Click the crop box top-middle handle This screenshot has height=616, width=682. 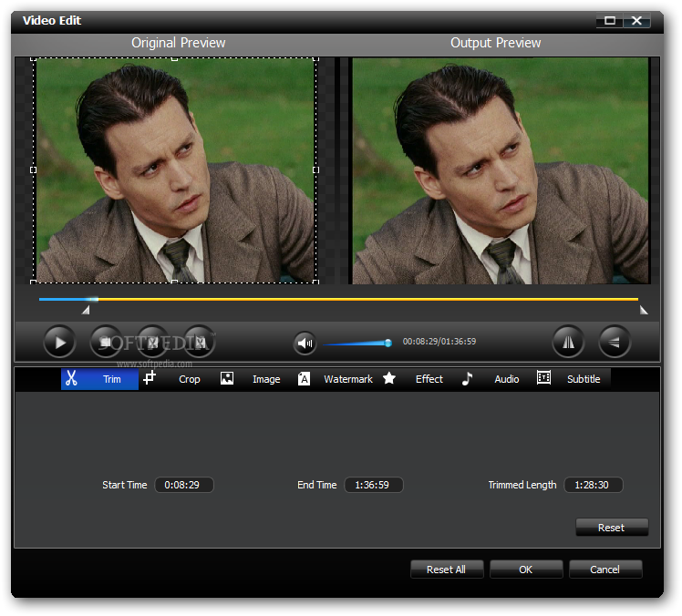(174, 58)
